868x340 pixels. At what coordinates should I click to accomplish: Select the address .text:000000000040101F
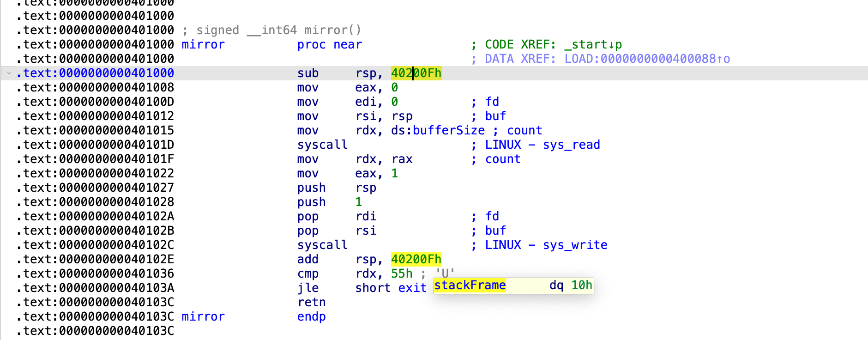pos(95,159)
